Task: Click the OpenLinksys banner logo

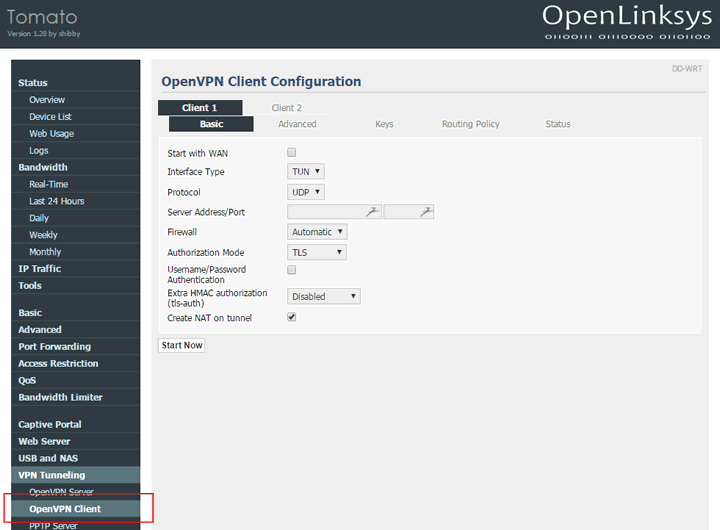Action: click(627, 22)
